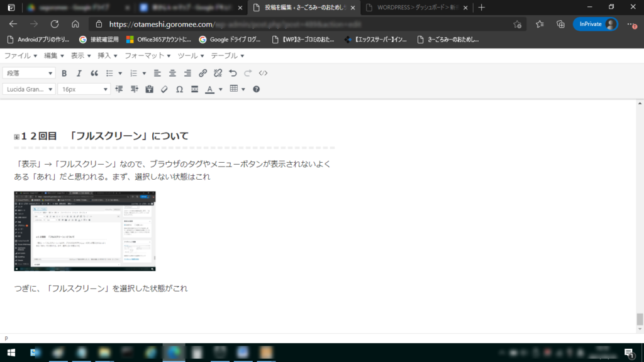
Task: Remove link using the broken chain icon
Action: pyautogui.click(x=218, y=73)
